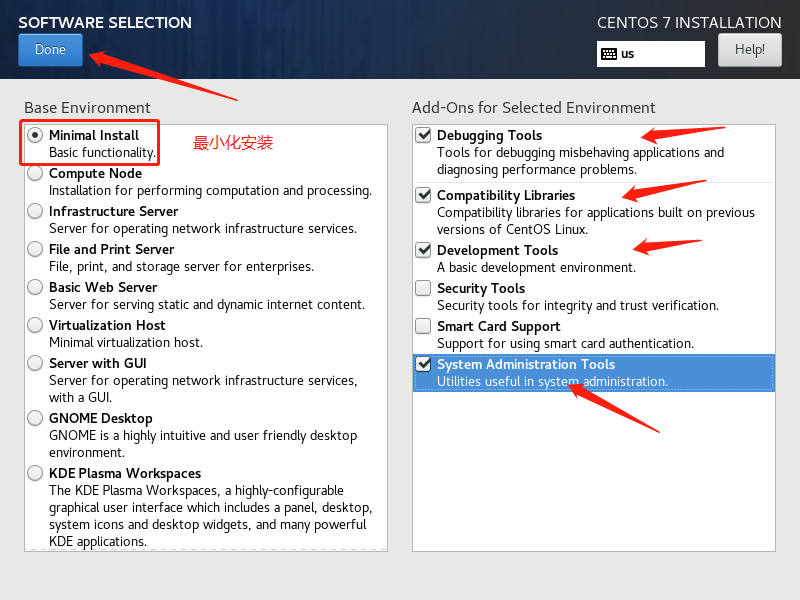
Task: Click the us keyboard layout field
Action: click(651, 54)
